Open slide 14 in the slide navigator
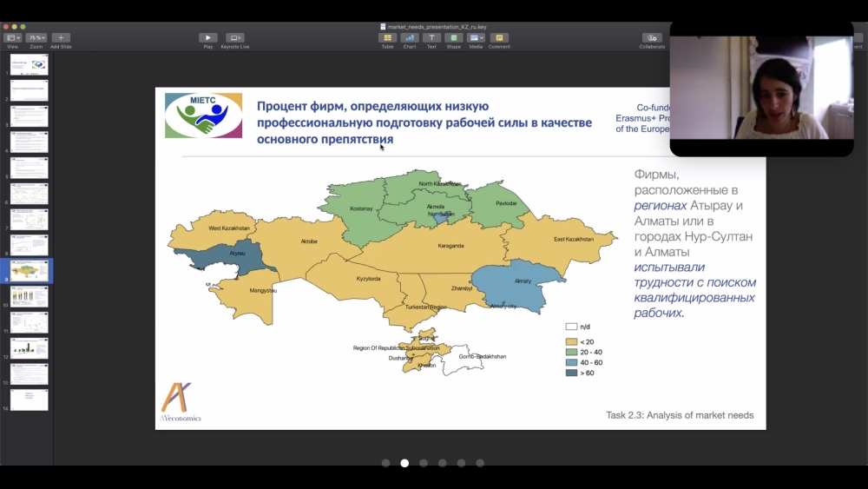The width and height of the screenshot is (868, 489). click(29, 400)
